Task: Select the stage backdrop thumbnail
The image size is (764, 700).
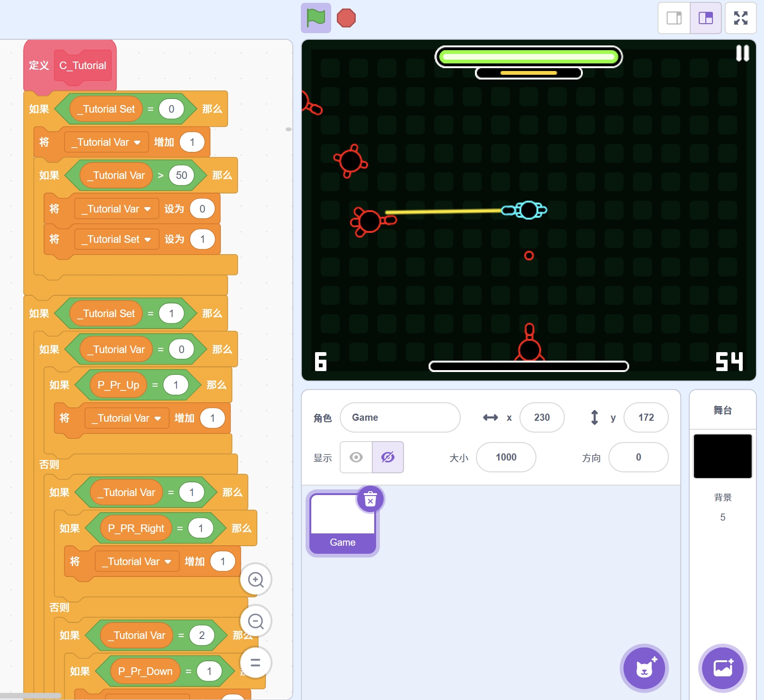Action: pos(722,456)
